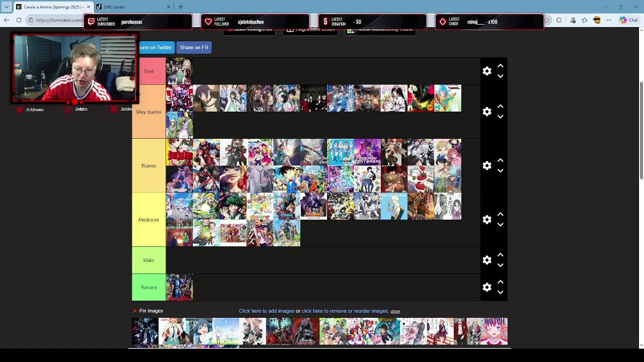Click the small close link
This screenshot has height=362, width=644.
pyautogui.click(x=395, y=312)
